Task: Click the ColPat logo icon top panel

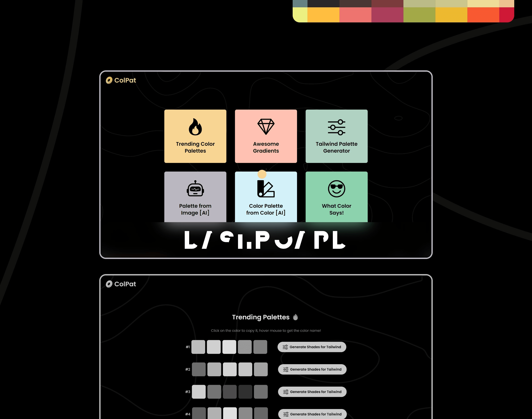Action: tap(109, 80)
